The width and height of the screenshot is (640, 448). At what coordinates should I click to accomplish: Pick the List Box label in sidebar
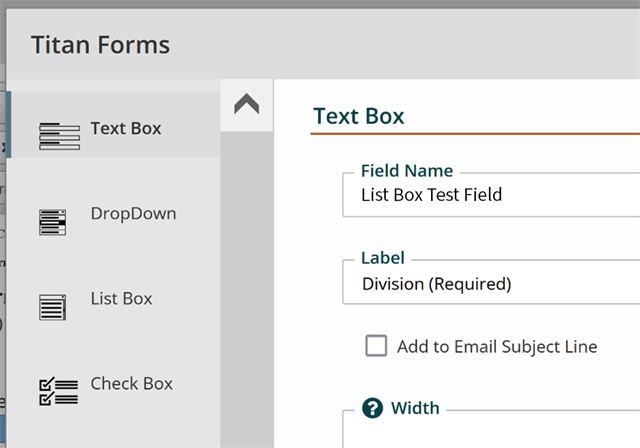click(x=121, y=299)
